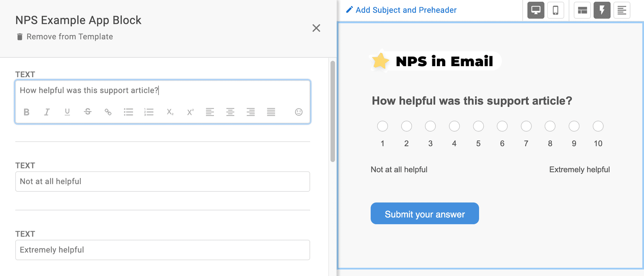
Task: Select rating 1 radio button
Action: (x=382, y=126)
